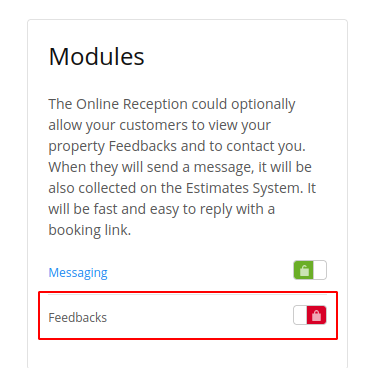The image size is (379, 386).
Task: Click 'booking link.' at end of description
Action: pos(90,230)
